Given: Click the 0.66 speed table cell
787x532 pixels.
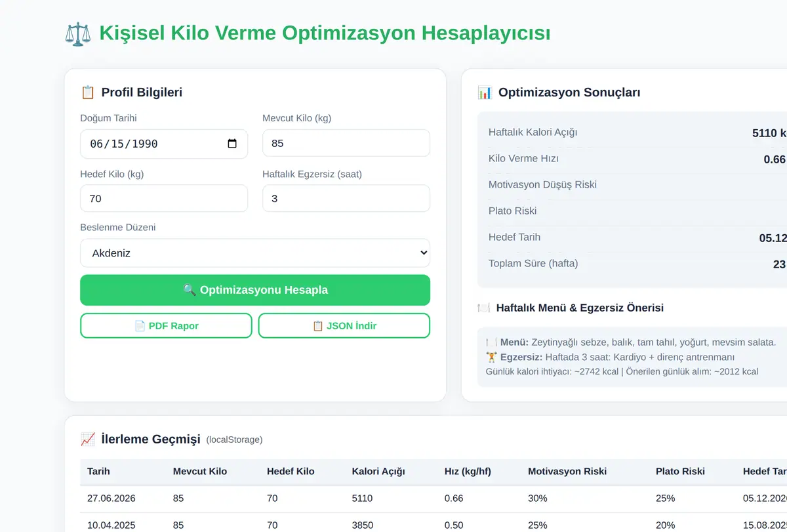Looking at the screenshot, I should [454, 499].
